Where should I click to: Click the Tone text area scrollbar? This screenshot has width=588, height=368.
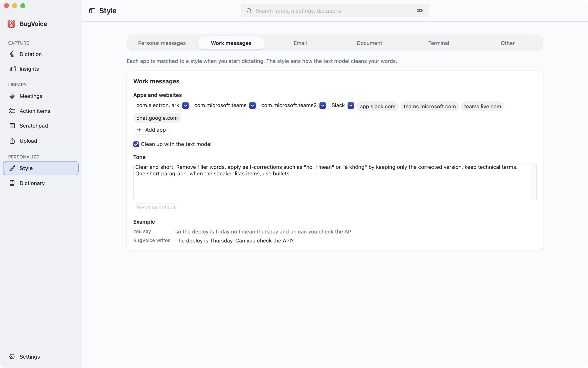(x=533, y=182)
